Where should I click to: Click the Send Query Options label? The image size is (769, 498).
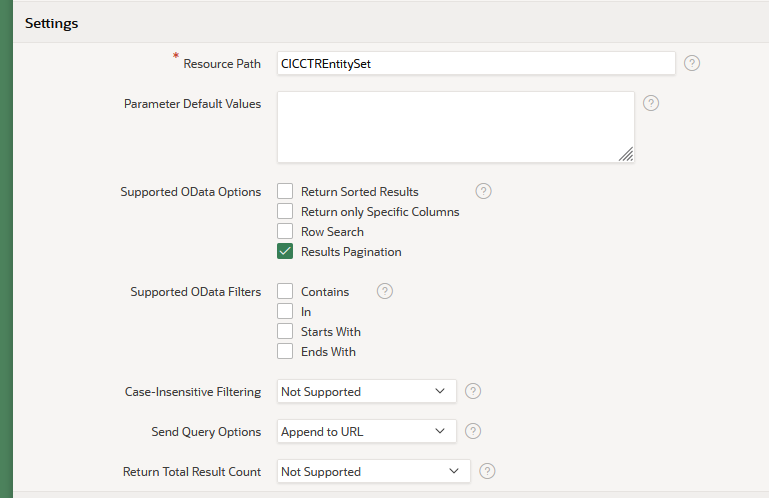206,432
